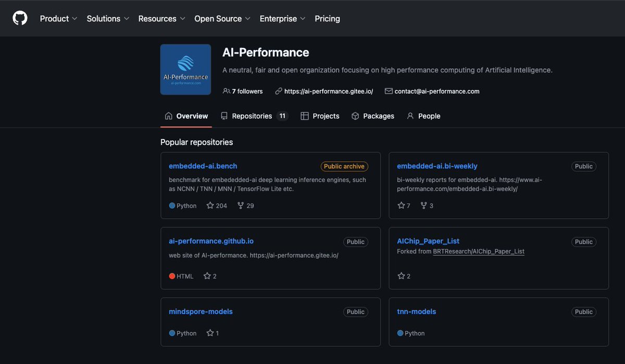
Task: Follow the BRTResearch/AIChip_Paper_List fork source link
Action: coord(478,251)
